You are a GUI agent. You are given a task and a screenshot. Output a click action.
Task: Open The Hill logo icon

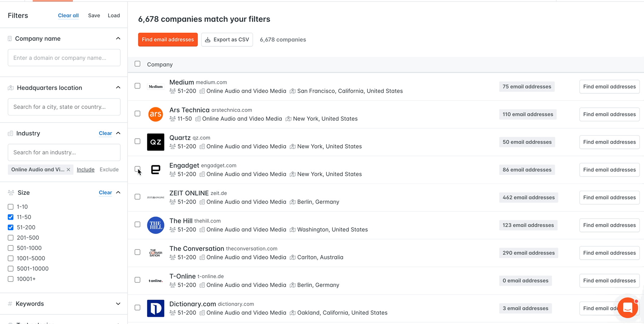[x=155, y=225]
